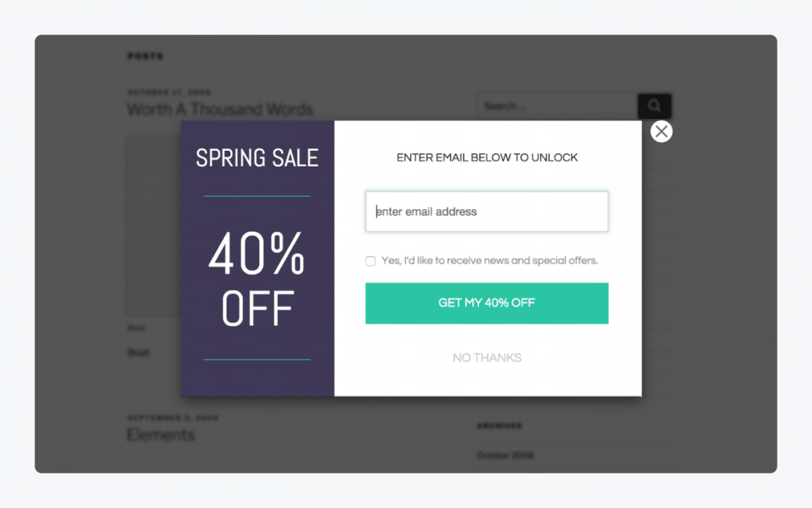The width and height of the screenshot is (812, 508).
Task: Click the large 40% OFF text
Action: (257, 279)
